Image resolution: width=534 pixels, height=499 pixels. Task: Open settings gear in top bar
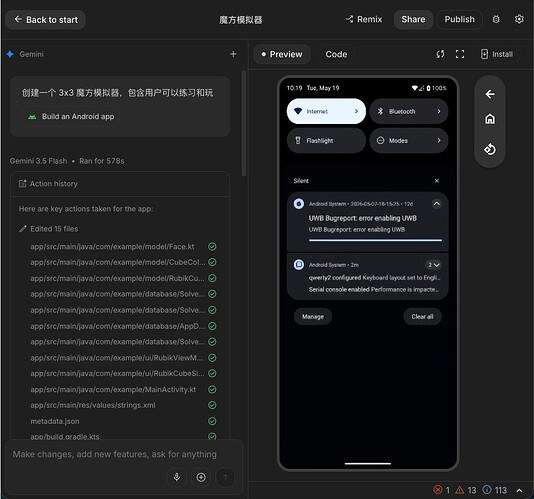tap(519, 19)
